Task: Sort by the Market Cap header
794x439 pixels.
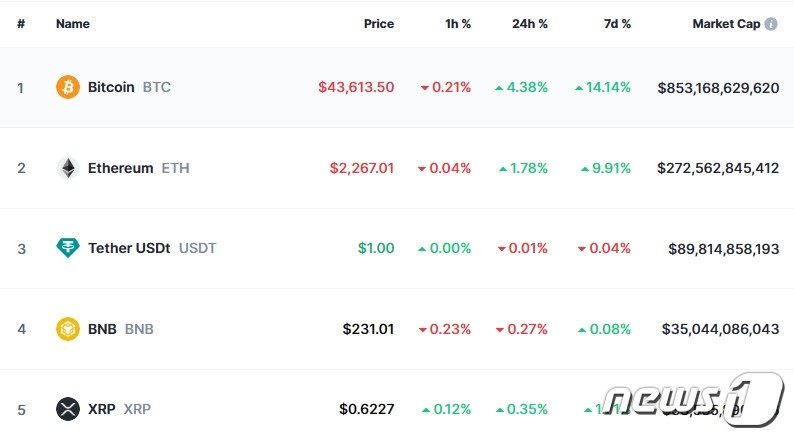Action: pyautogui.click(x=726, y=24)
